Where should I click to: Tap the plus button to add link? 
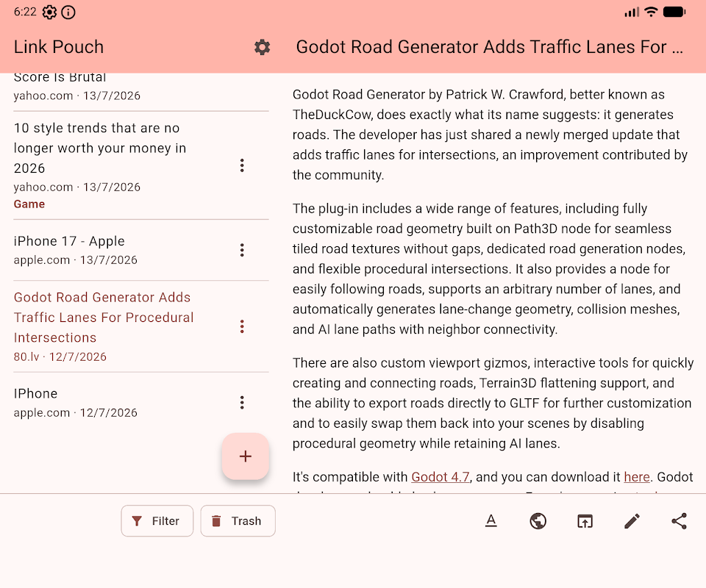(246, 456)
